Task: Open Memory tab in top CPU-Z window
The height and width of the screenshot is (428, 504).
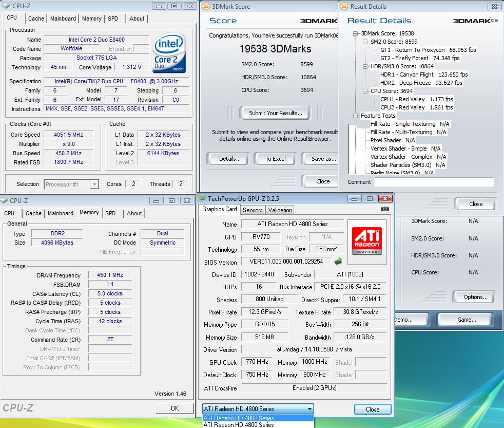Action: point(91,18)
